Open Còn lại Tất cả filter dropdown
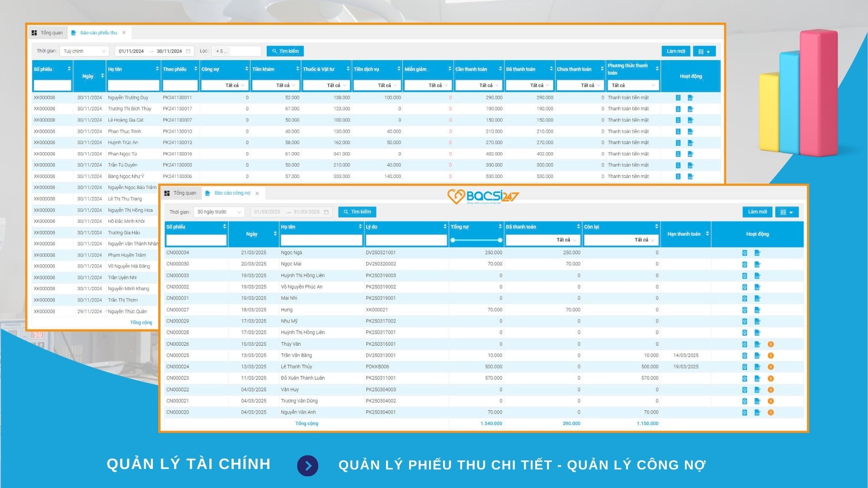Image resolution: width=868 pixels, height=488 pixels. pos(621,240)
